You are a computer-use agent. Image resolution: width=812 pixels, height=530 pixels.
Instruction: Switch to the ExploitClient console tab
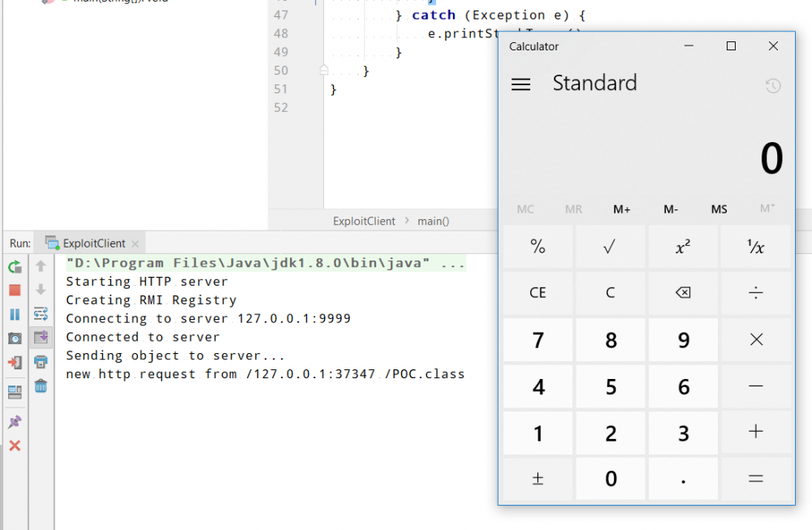tap(90, 242)
